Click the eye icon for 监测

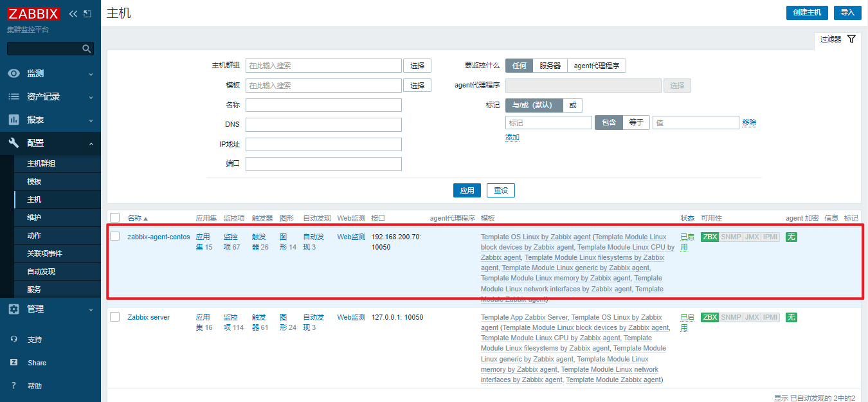tap(14, 73)
